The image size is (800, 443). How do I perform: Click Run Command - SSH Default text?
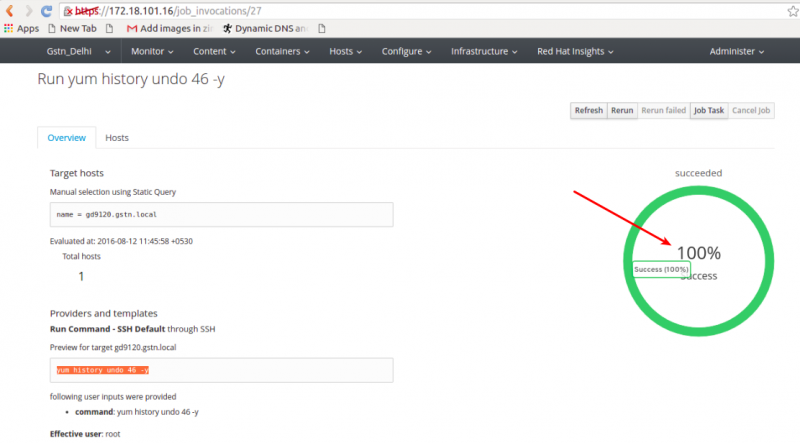(108, 329)
